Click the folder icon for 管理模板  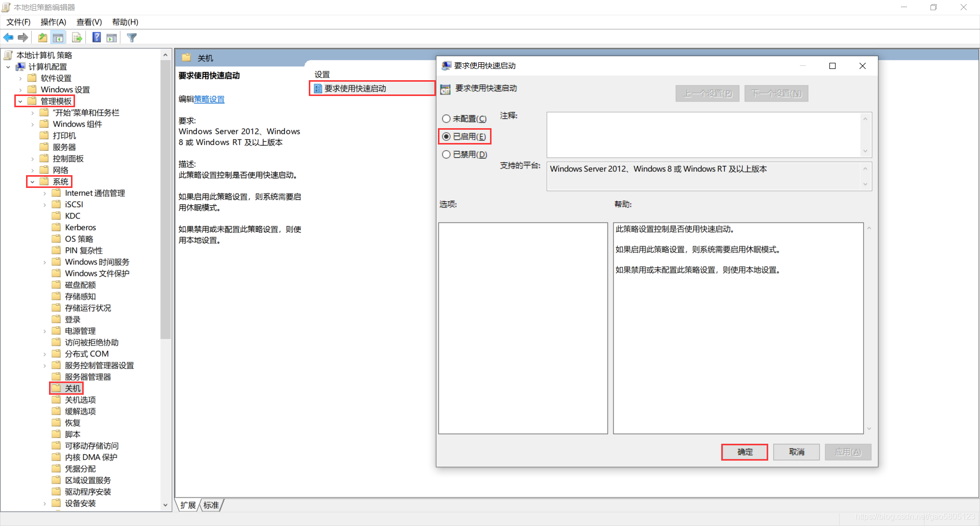(x=32, y=101)
